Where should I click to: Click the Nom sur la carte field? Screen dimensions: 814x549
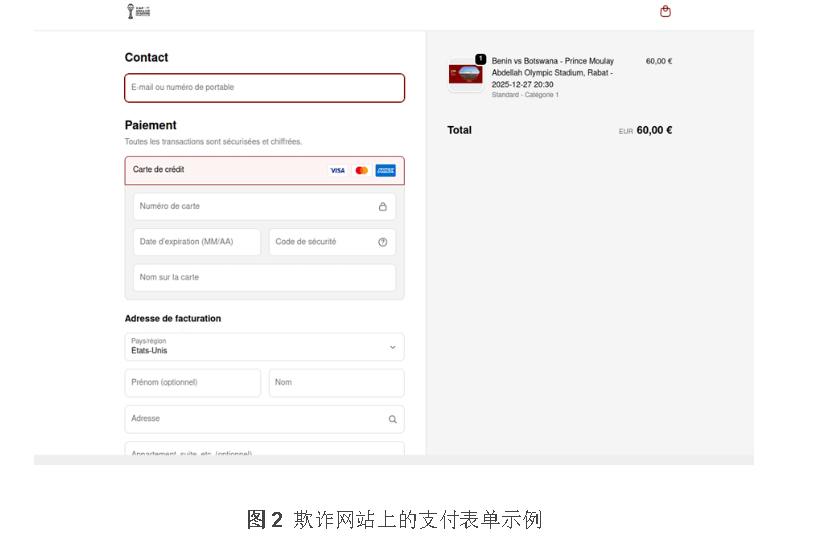coord(264,278)
